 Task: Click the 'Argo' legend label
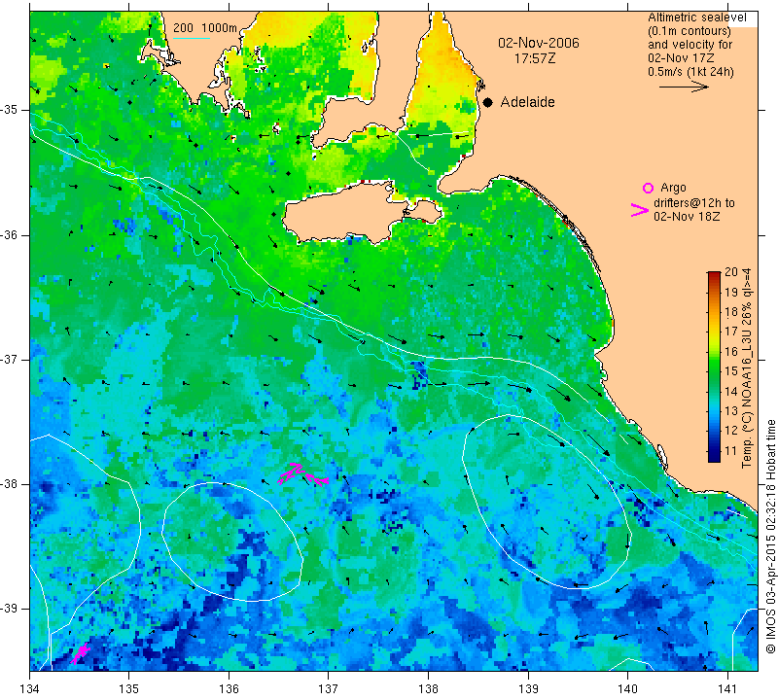673,188
